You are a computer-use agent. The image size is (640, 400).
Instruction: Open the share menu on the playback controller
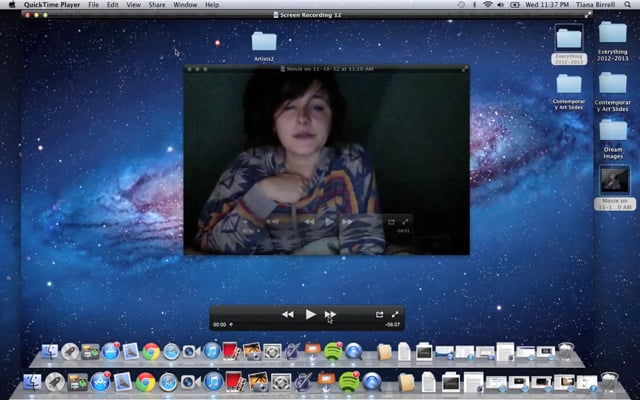(379, 314)
